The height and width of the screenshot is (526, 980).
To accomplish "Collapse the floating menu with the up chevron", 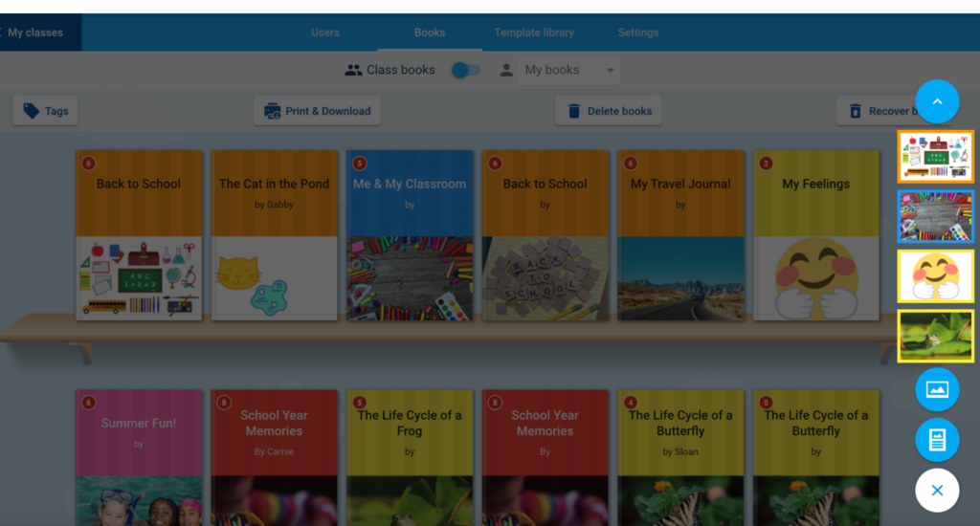I will [937, 101].
